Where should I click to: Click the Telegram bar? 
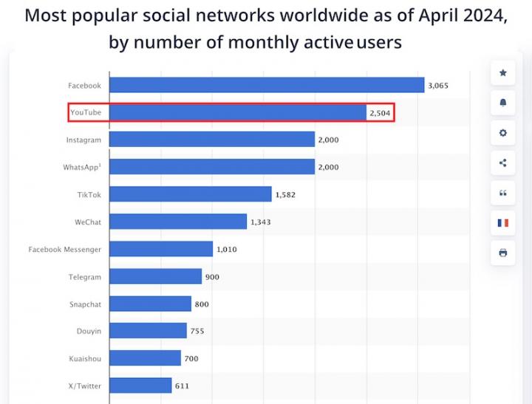pyautogui.click(x=155, y=276)
